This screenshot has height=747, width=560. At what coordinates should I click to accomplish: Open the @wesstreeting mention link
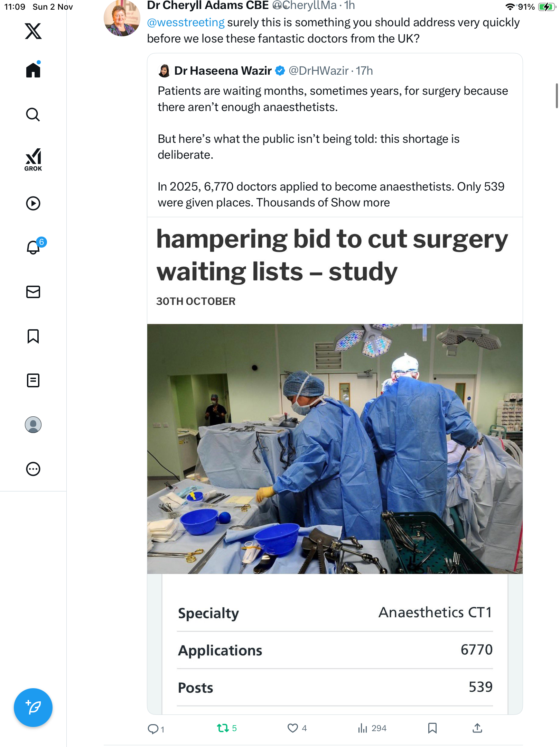(186, 22)
